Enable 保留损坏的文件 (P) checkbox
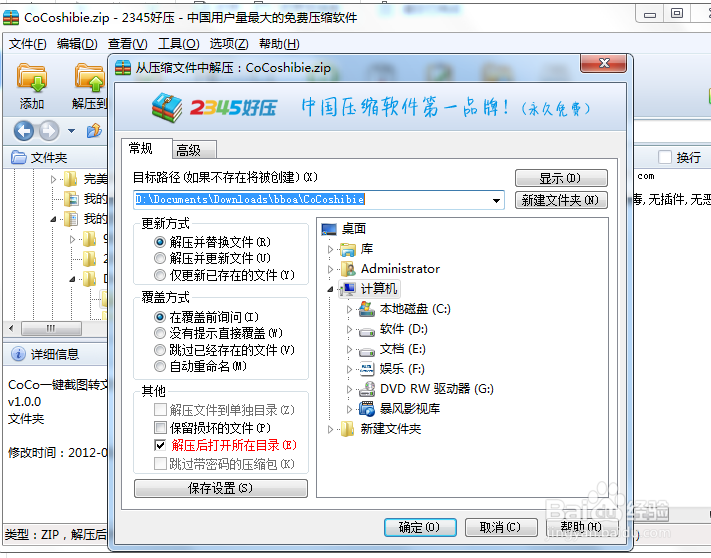Screen dimensions: 711x558 point(160,427)
